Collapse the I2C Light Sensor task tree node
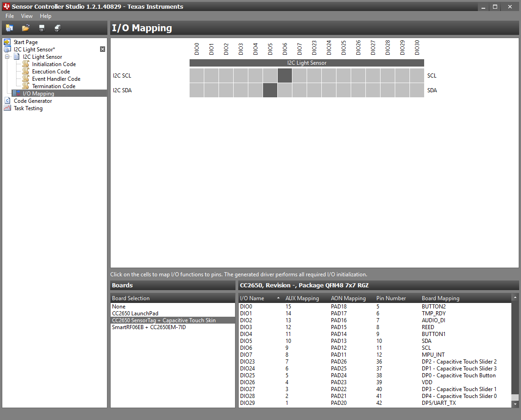 (7, 57)
